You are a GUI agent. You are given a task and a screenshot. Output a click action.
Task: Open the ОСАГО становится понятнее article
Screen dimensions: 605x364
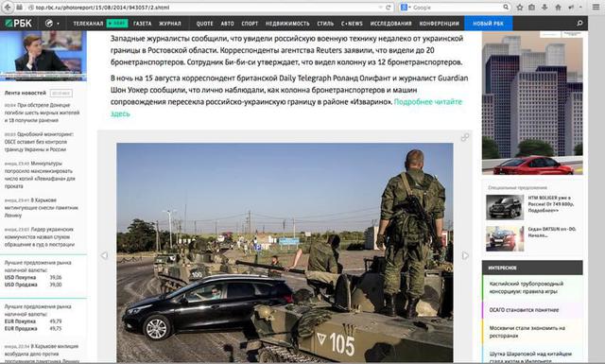524,310
